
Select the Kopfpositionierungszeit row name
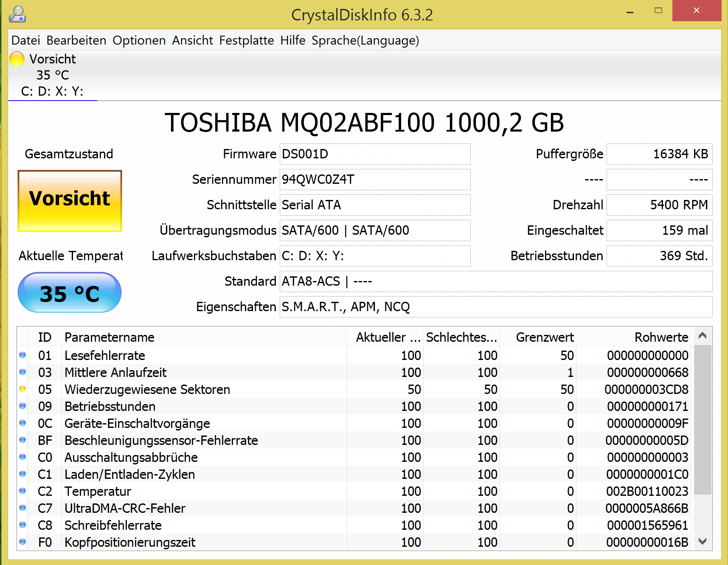(x=130, y=542)
